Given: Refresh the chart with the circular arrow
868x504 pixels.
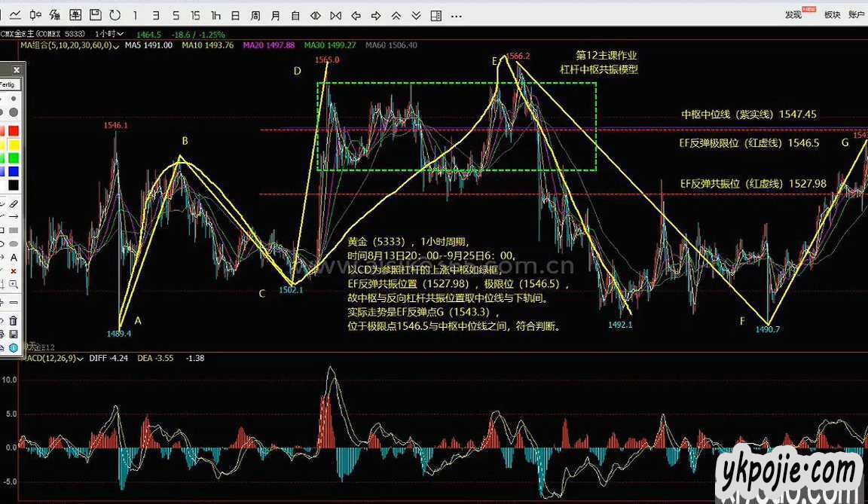Looking at the screenshot, I should (x=115, y=15).
